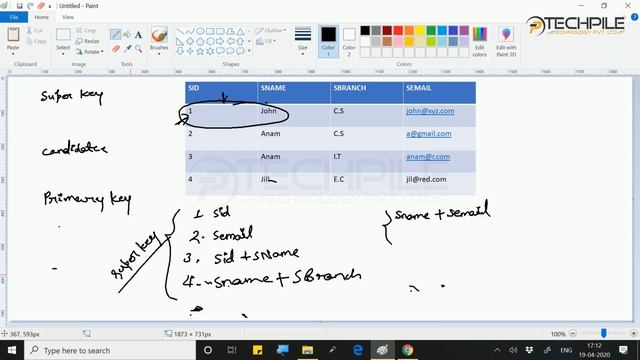640x360 pixels.
Task: Click the Windows Start button
Action: click(x=12, y=350)
